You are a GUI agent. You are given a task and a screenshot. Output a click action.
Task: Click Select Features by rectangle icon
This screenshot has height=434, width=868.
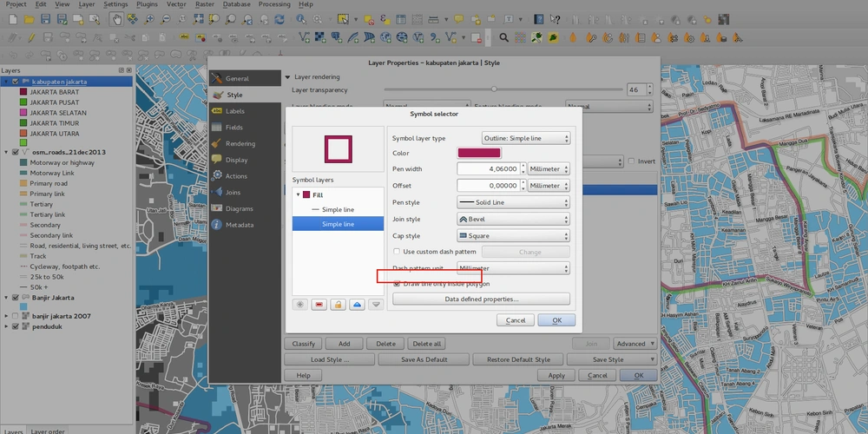click(x=344, y=19)
